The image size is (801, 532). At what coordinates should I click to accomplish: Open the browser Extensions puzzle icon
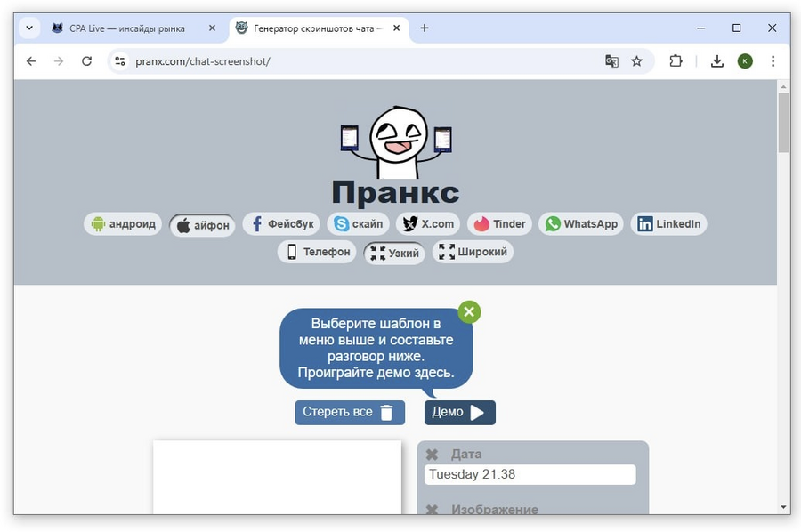(676, 61)
